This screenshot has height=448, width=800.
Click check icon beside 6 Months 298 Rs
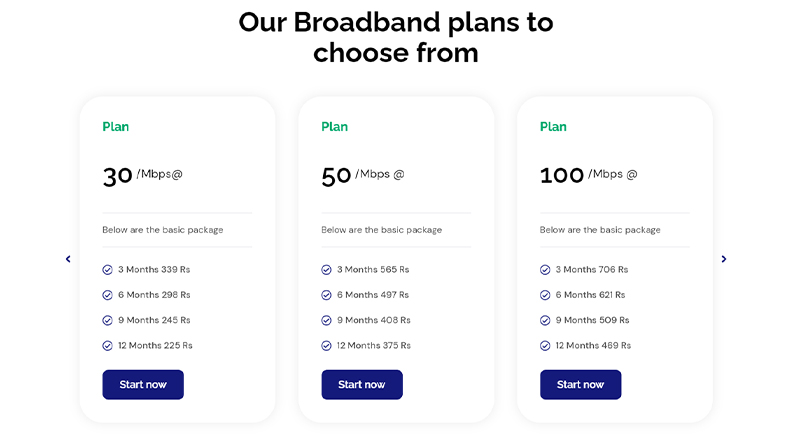click(x=107, y=295)
